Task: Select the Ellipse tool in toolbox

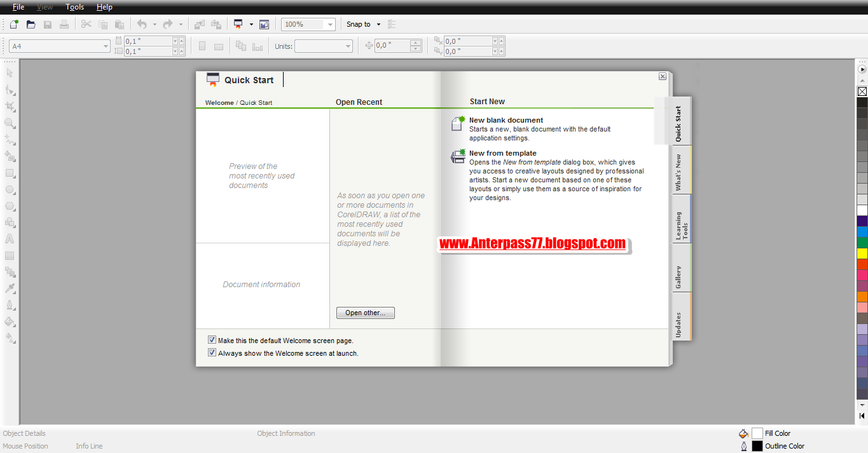Action: tap(10, 189)
